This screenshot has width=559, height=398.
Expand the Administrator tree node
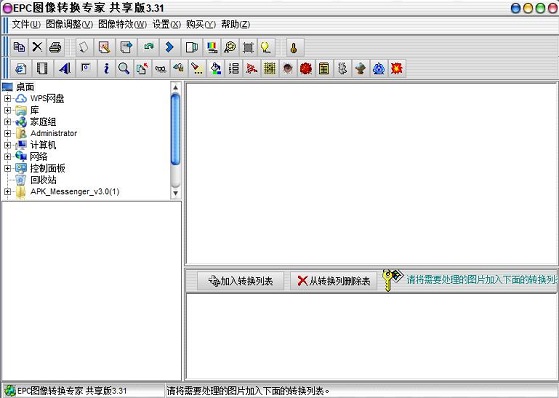[x=7, y=133]
